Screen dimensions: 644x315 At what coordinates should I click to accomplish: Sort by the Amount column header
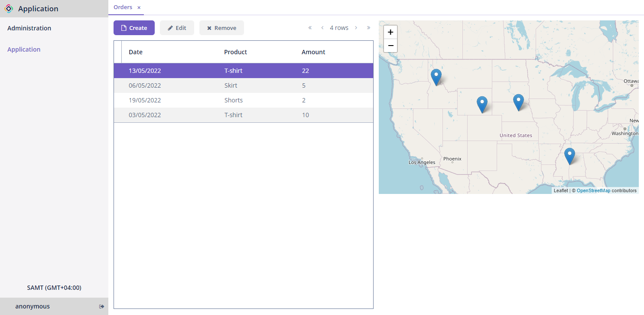click(313, 52)
